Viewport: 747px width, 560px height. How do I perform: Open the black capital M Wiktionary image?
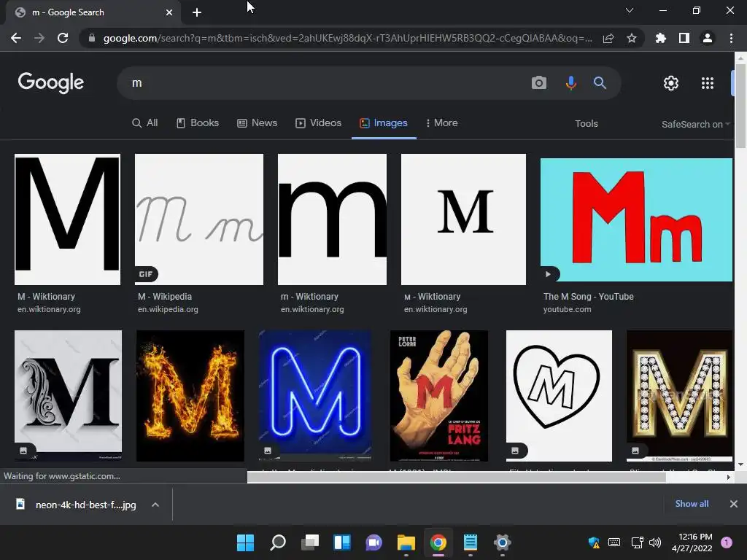click(x=67, y=219)
